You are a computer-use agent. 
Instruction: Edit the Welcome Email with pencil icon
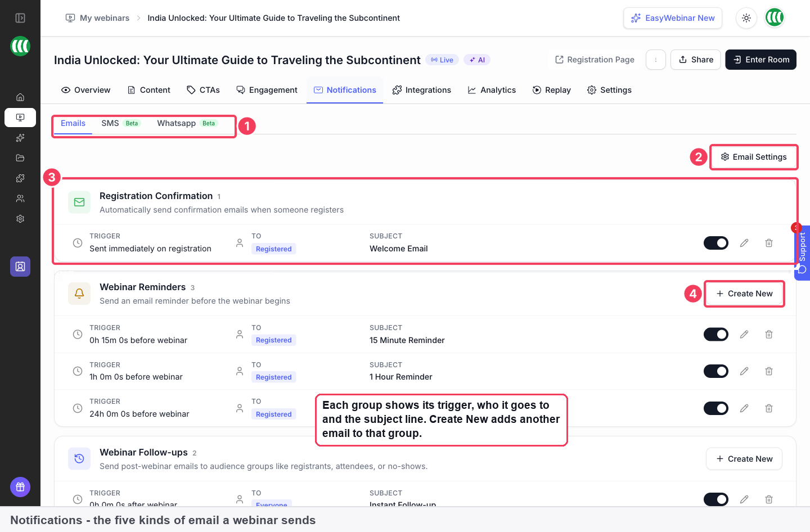(x=744, y=243)
